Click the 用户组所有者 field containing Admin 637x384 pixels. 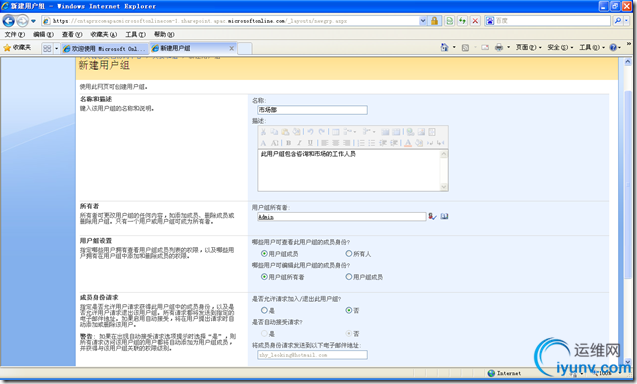click(x=342, y=217)
